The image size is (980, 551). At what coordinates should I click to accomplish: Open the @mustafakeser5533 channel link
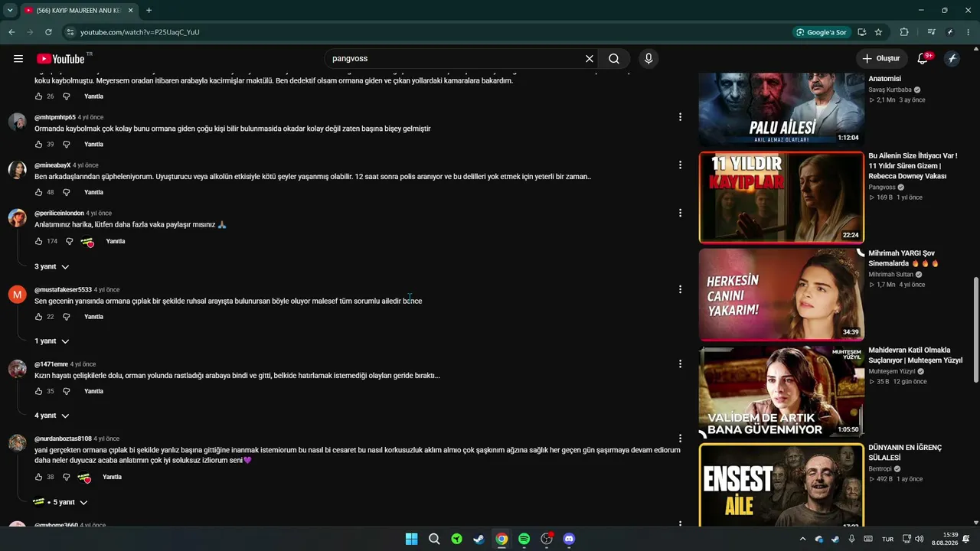[63, 290]
